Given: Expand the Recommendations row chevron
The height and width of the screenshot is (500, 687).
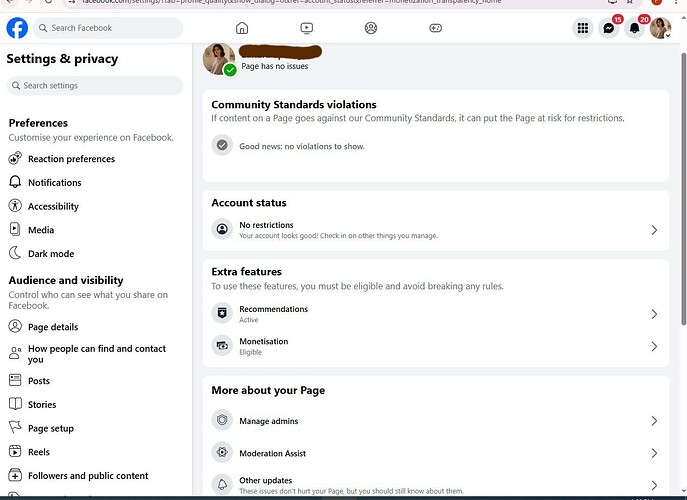Looking at the screenshot, I should [x=654, y=314].
